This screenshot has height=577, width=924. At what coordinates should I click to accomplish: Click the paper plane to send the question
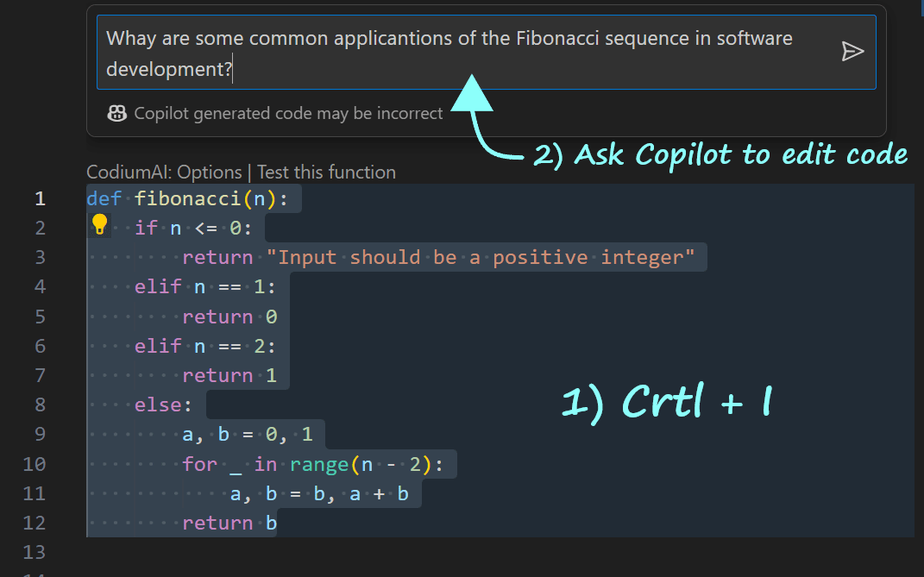pyautogui.click(x=852, y=52)
